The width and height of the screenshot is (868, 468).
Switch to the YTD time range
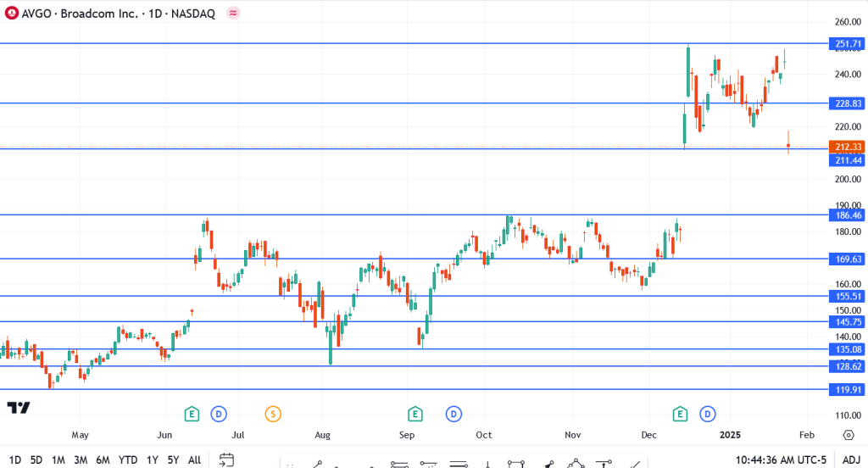click(128, 460)
